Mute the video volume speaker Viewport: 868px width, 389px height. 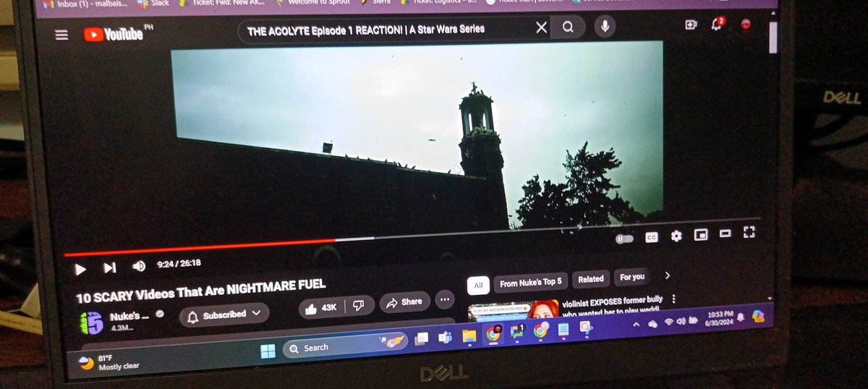click(139, 266)
